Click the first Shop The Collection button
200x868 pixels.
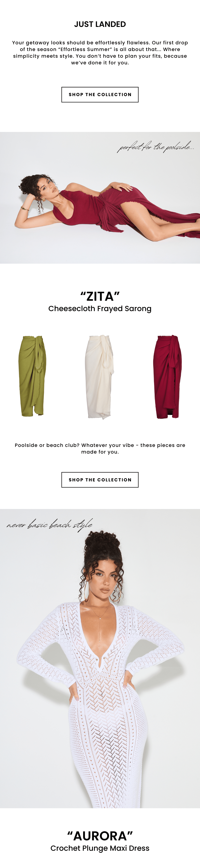100,95
